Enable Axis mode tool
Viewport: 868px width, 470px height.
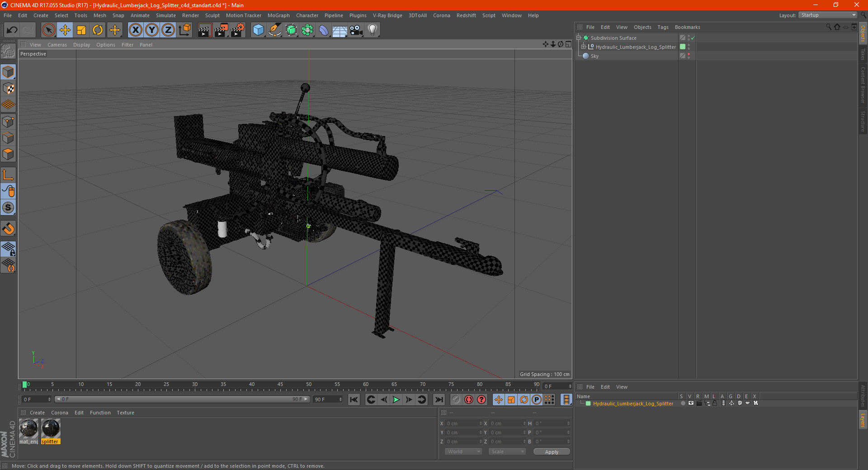click(8, 175)
